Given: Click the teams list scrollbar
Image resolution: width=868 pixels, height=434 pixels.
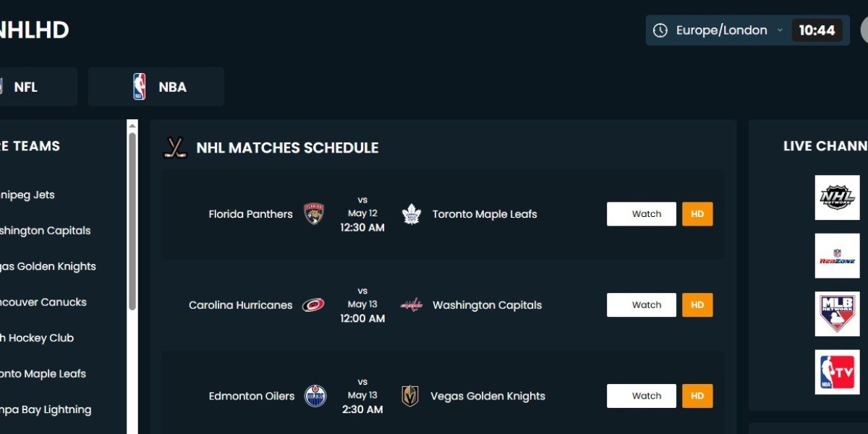Looking at the screenshot, I should [x=132, y=221].
